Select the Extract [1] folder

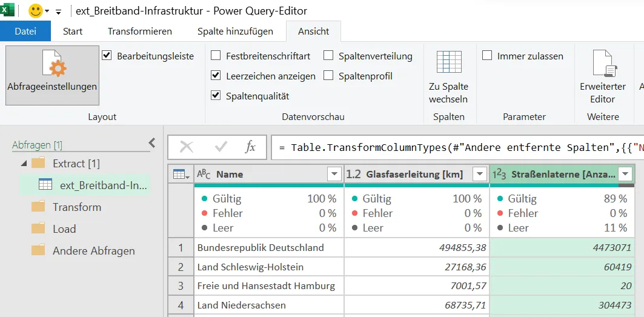(x=76, y=164)
